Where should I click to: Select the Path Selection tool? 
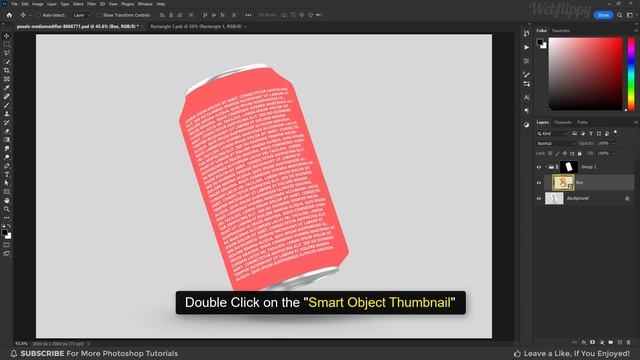(x=7, y=183)
